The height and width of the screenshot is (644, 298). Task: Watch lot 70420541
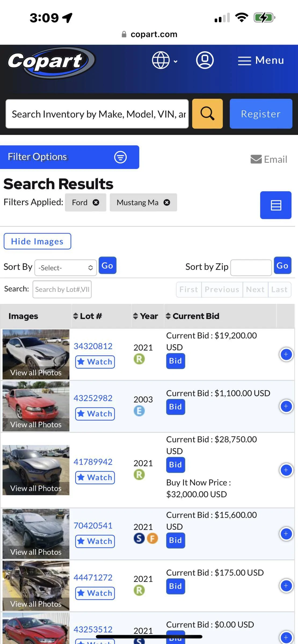point(95,541)
